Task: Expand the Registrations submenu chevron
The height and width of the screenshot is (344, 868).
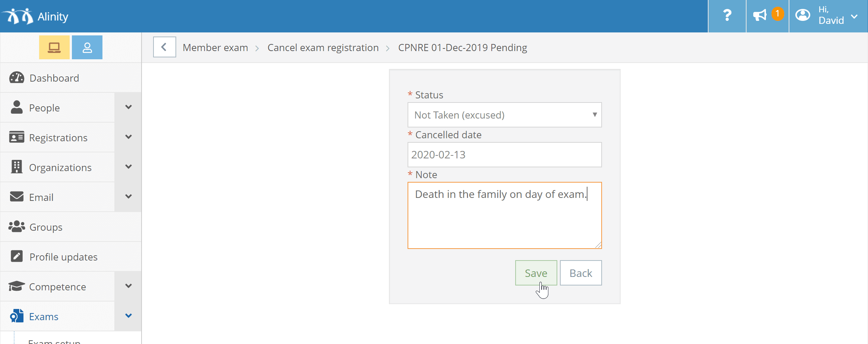Action: pos(128,137)
